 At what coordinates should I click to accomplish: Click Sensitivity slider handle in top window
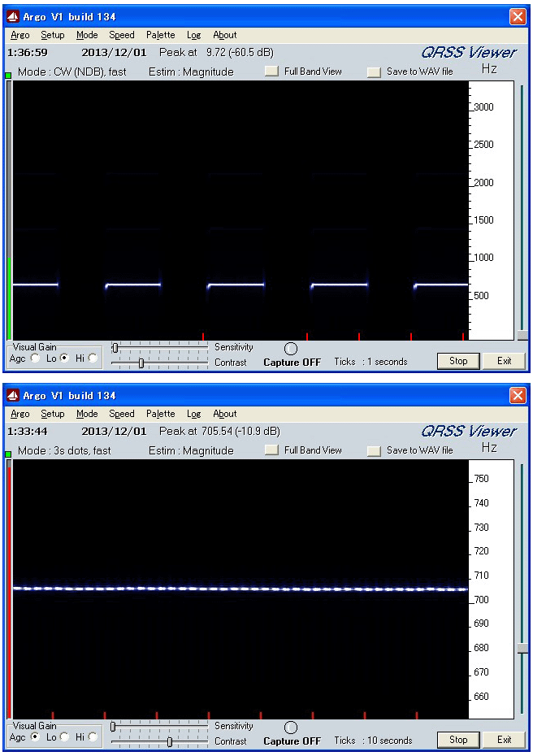(115, 348)
